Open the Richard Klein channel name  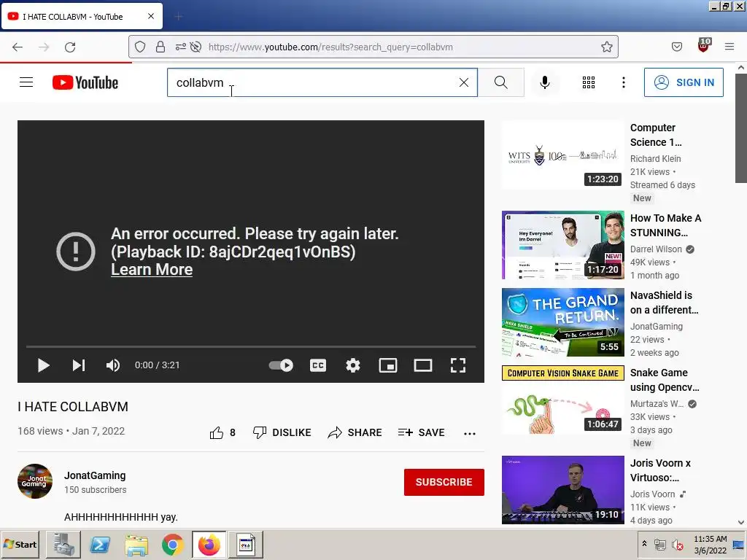656,158
